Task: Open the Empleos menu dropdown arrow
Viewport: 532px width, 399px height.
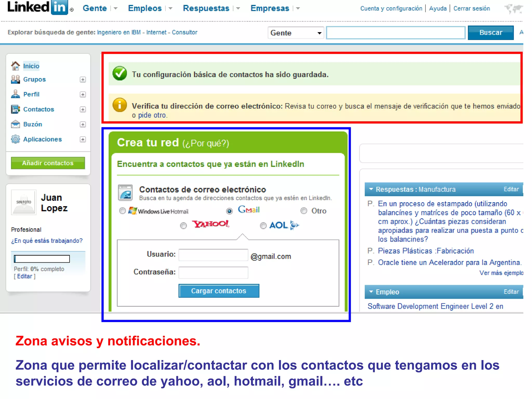Action: click(170, 9)
